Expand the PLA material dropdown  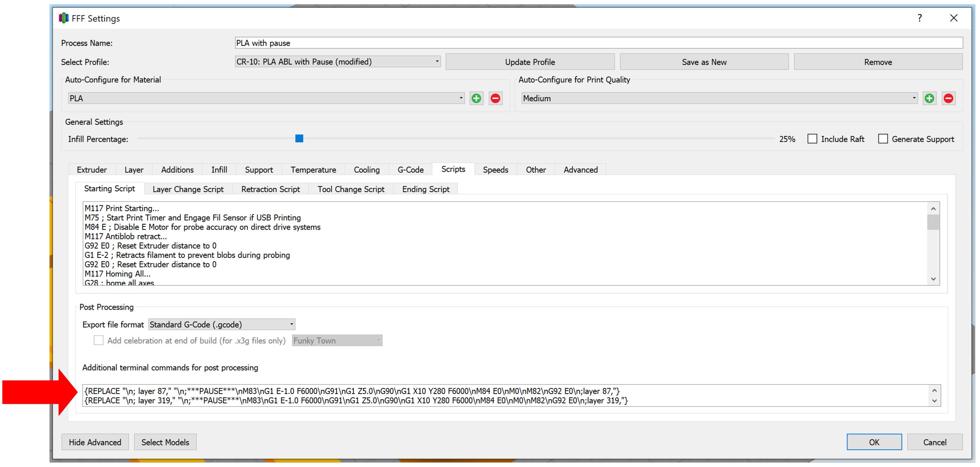point(266,98)
